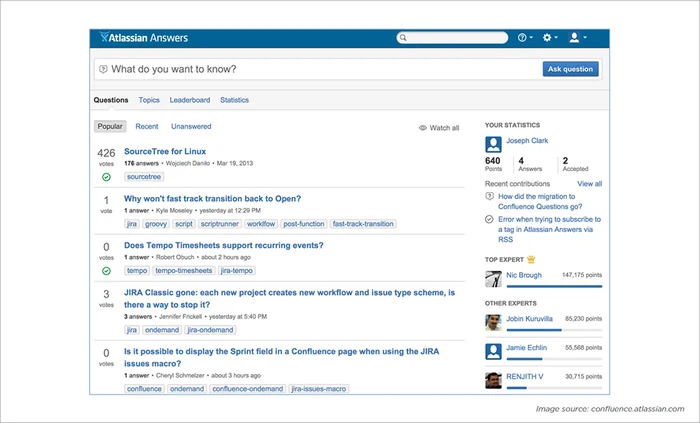The height and width of the screenshot is (423, 700).
Task: Click the '426' vote count
Action: pyautogui.click(x=106, y=153)
